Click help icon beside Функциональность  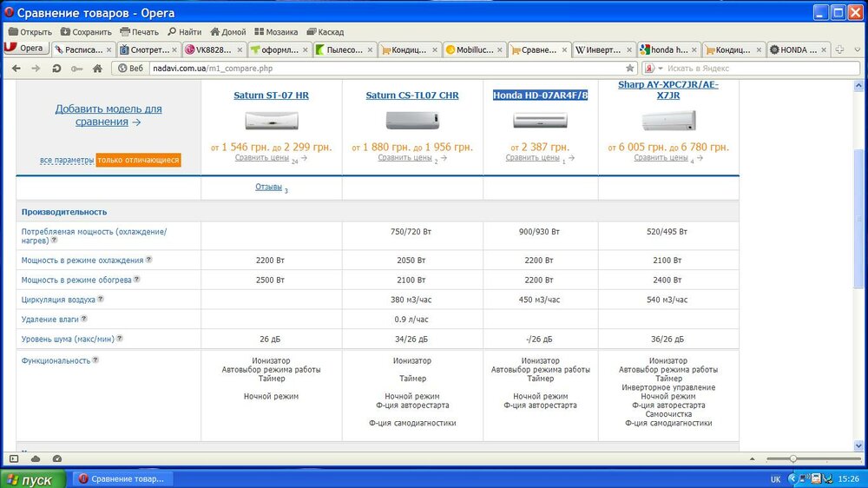pos(95,359)
